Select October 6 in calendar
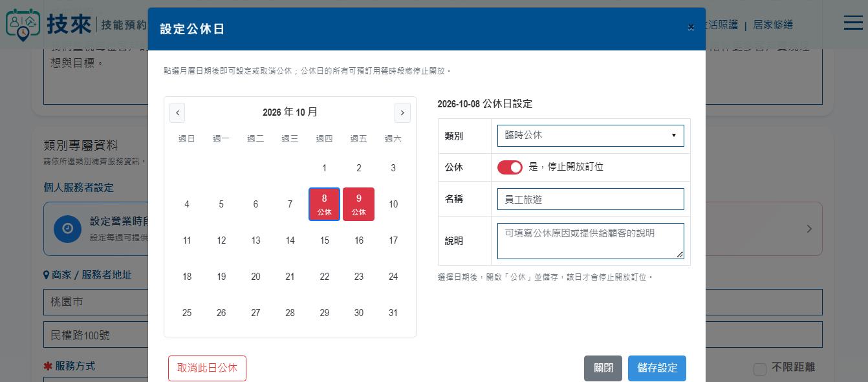This screenshot has width=868, height=382. point(255,204)
